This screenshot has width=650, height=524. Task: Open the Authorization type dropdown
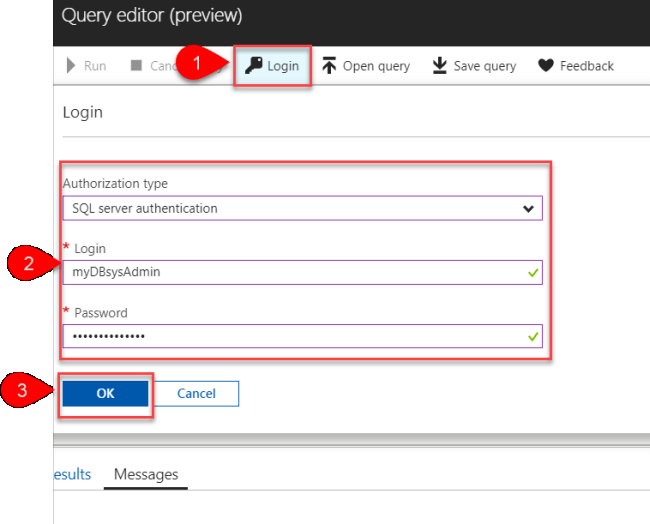tap(303, 208)
